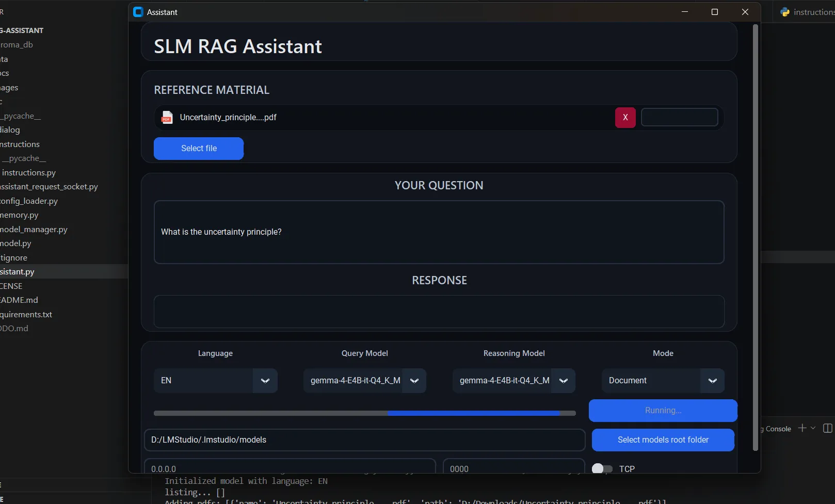Viewport: 835px width, 504px height.
Task: Click the models path field D:/LMStudio
Action: 364,440
